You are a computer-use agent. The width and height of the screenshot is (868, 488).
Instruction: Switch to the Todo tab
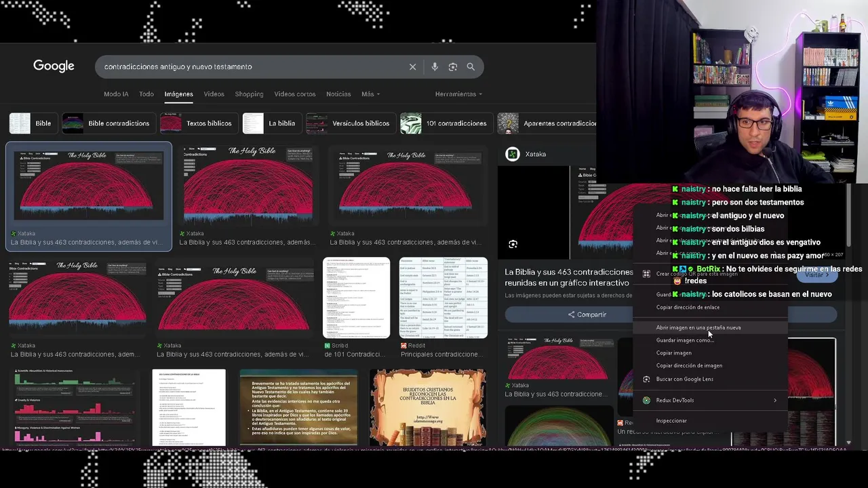tap(146, 94)
